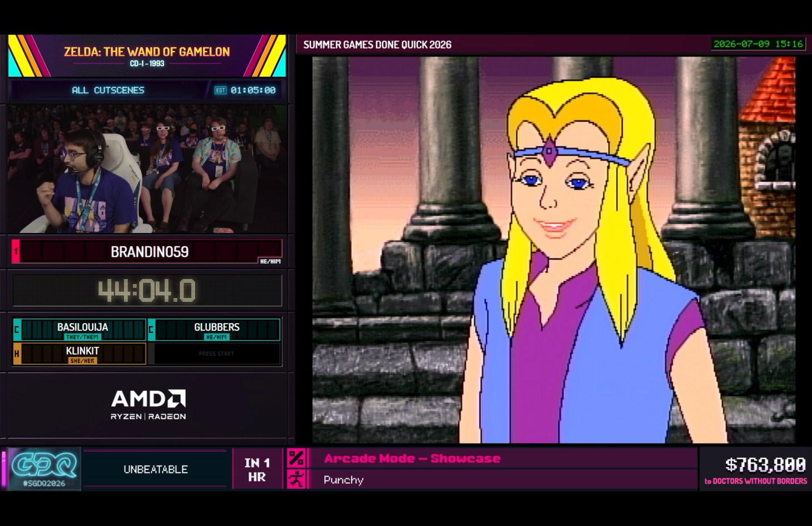
Task: Click the percent category icon beside Arcade Mode
Action: point(296,458)
